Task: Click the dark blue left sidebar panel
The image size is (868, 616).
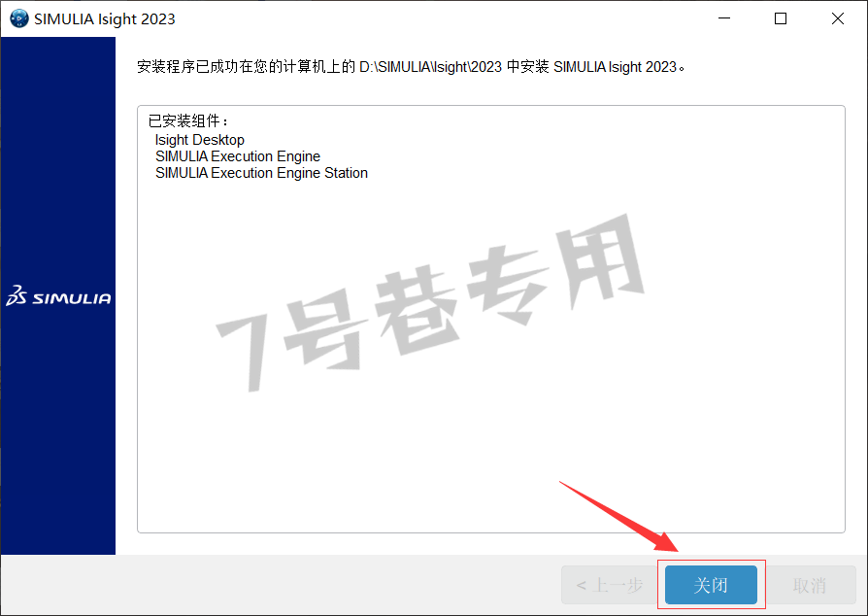Action: point(58,166)
